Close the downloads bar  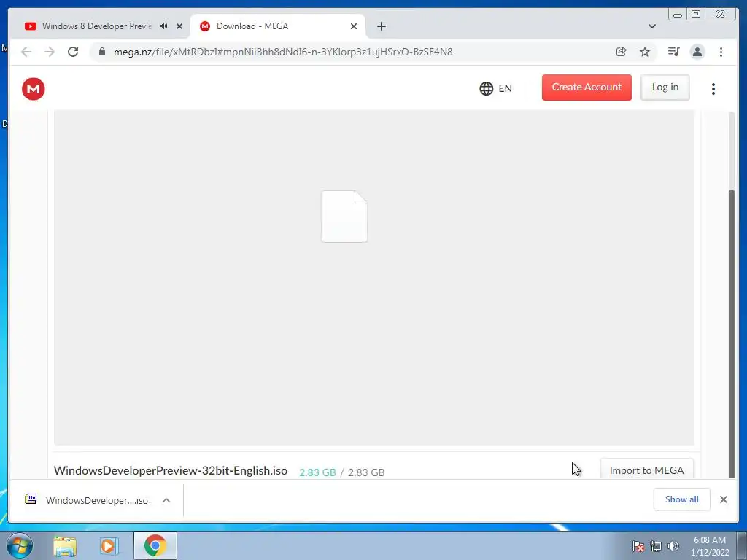pyautogui.click(x=723, y=499)
